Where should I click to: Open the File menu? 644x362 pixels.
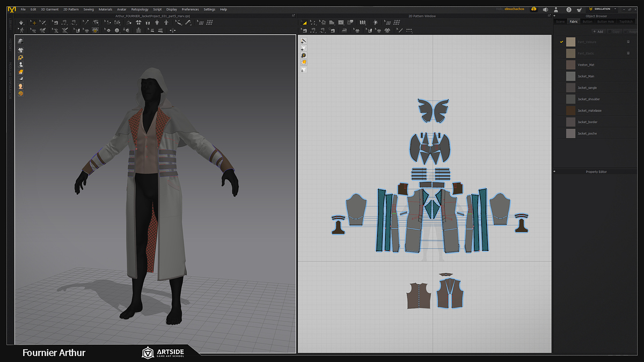[x=23, y=9]
